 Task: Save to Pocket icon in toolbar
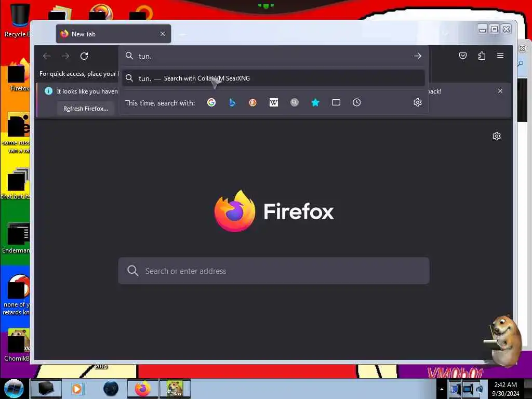coord(463,56)
